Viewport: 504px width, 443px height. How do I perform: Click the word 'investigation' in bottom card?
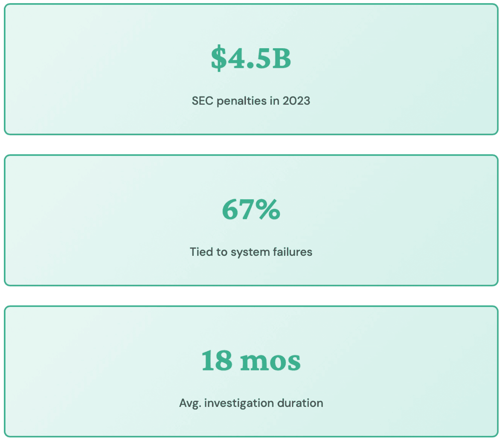239,403
